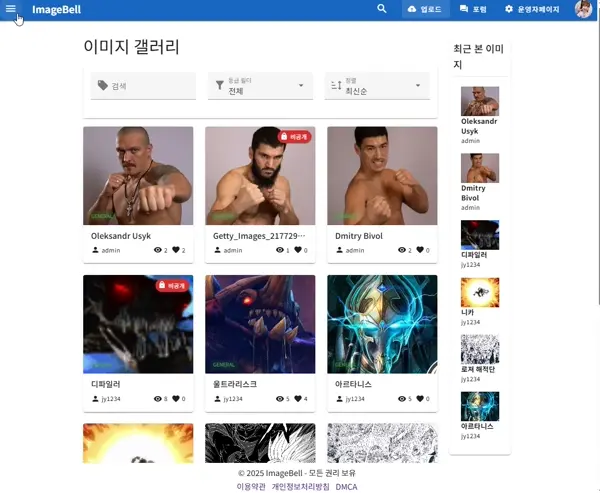The width and height of the screenshot is (600, 493).
Task: Click the heart icon on Oleksandr Usyk card
Action: (176, 250)
